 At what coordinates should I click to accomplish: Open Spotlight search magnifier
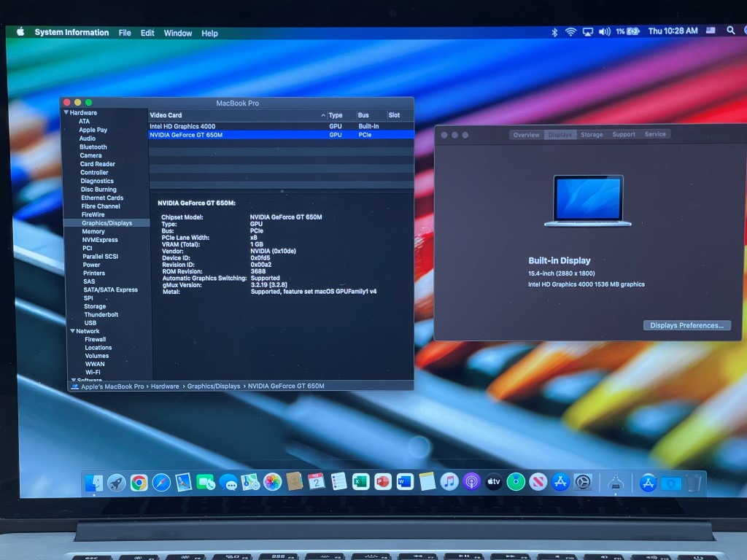(x=730, y=31)
